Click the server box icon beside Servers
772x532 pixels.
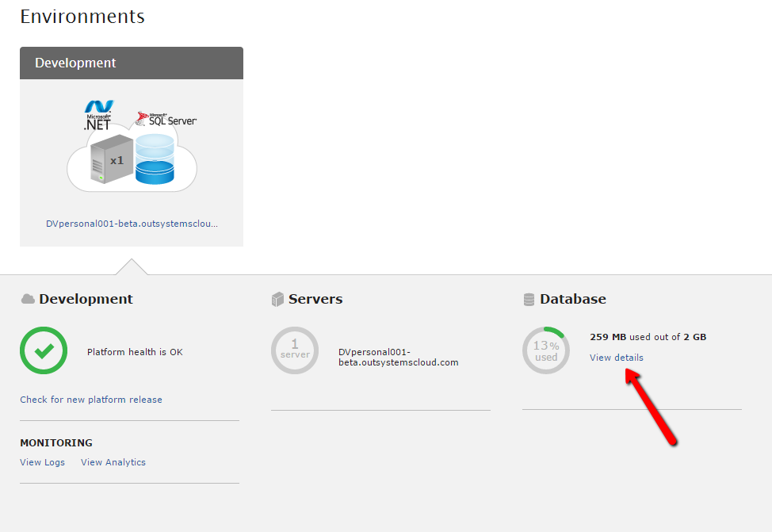pos(277,299)
